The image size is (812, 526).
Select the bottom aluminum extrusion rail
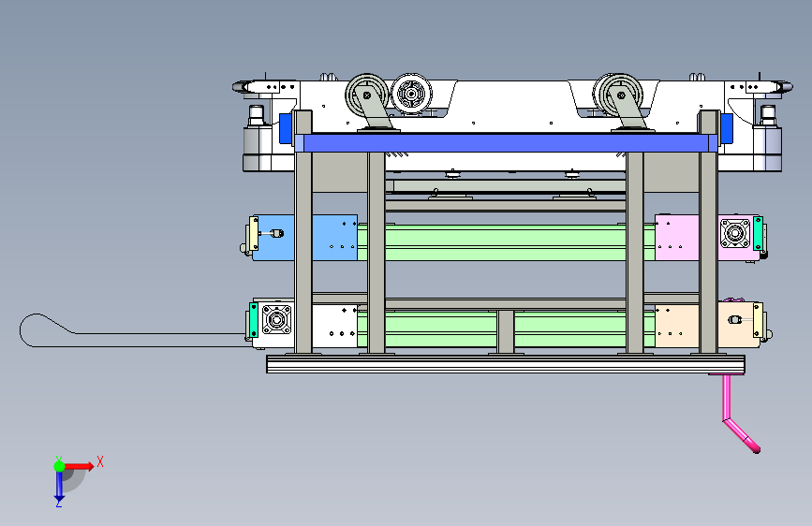[506, 364]
